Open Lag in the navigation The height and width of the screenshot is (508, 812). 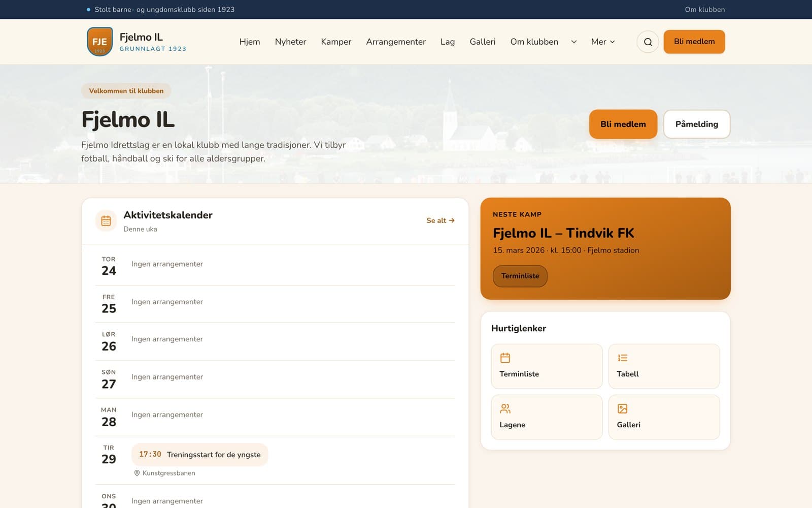pyautogui.click(x=448, y=42)
